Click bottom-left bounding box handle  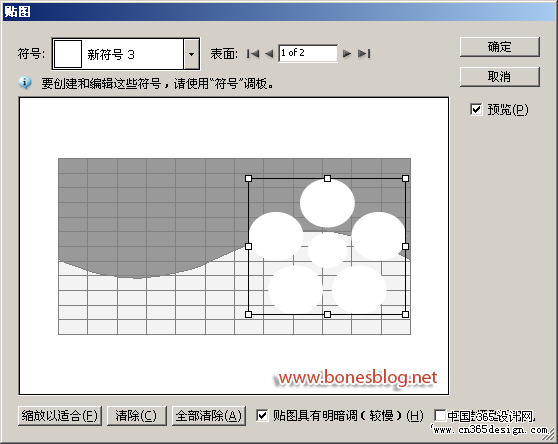point(249,314)
